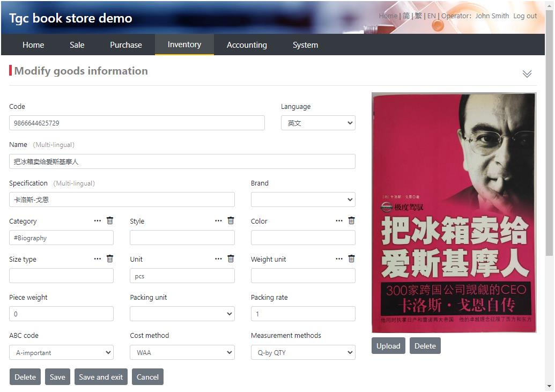Open the Packing unit dropdown
555x392 pixels.
(x=182, y=314)
